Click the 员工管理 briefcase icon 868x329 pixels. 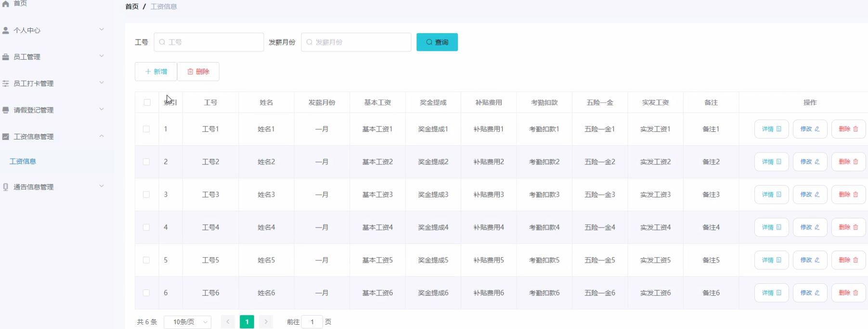coord(6,57)
